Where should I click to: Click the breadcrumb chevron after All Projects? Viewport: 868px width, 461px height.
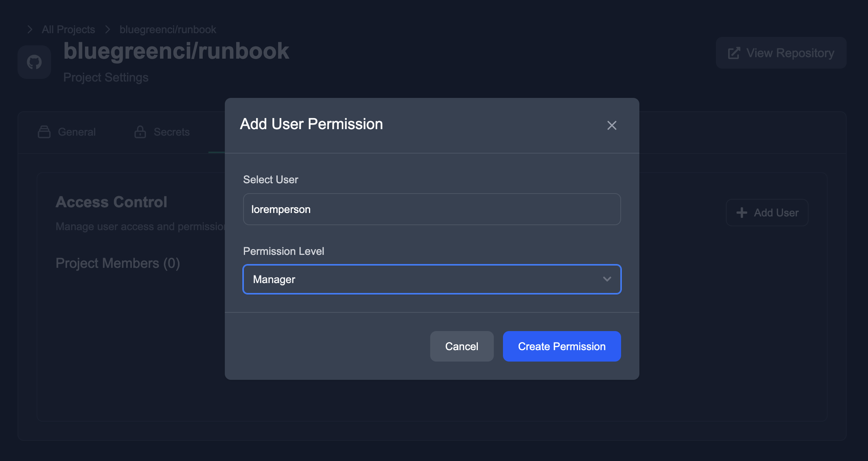(x=107, y=29)
